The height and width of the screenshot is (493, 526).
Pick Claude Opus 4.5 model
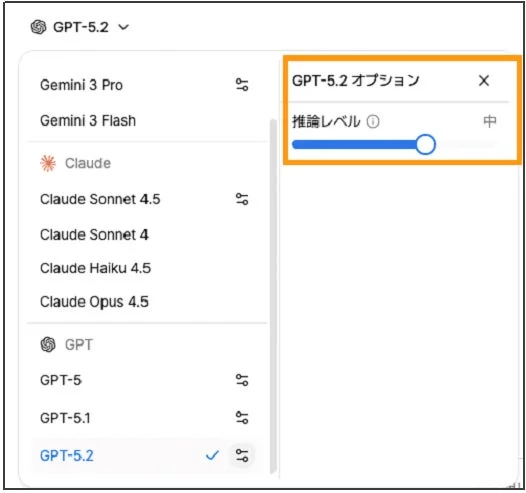(94, 302)
